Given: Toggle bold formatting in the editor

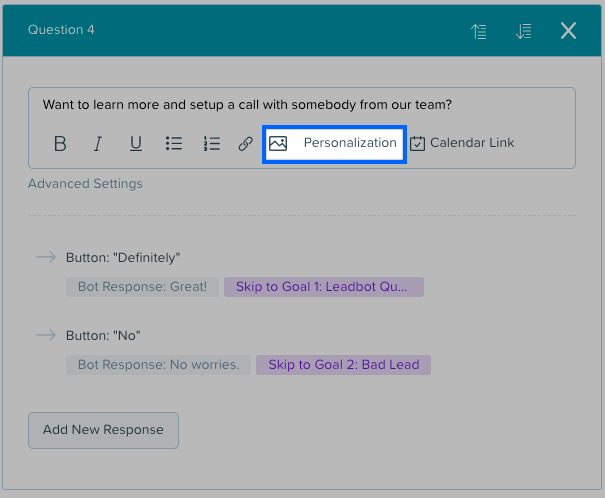Looking at the screenshot, I should [60, 144].
